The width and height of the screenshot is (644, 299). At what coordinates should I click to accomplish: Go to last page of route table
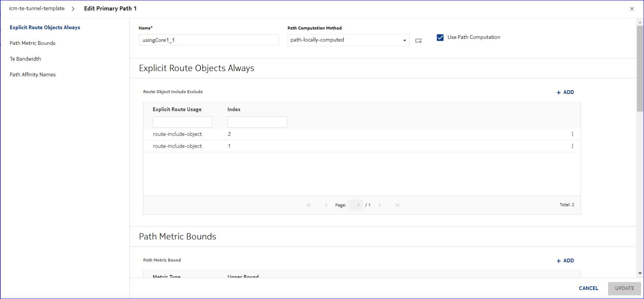tap(397, 205)
